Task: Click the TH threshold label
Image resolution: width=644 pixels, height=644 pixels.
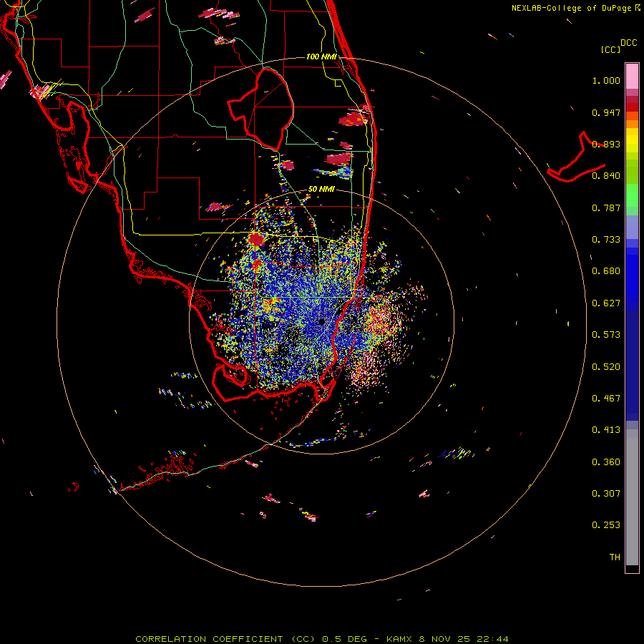Action: [615, 557]
